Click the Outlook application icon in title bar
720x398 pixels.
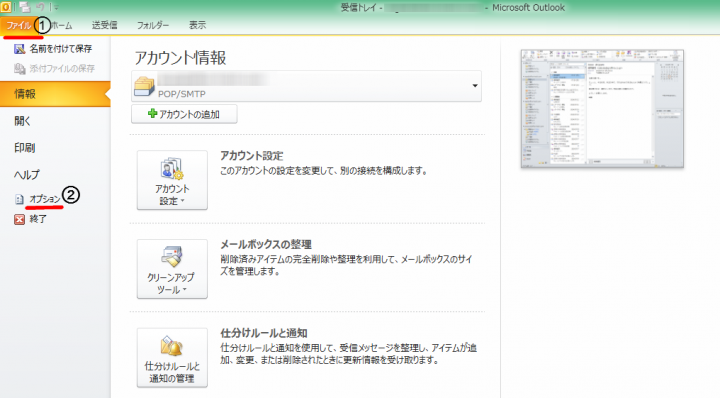tap(6, 7)
